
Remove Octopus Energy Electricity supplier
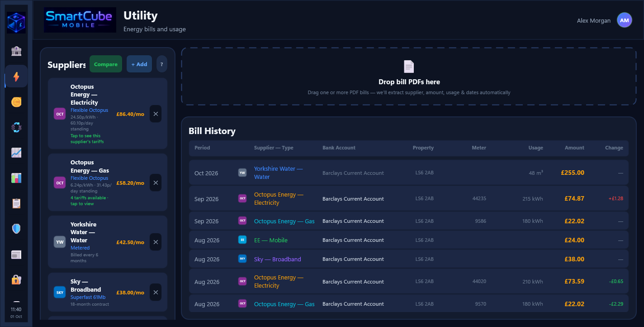(156, 114)
